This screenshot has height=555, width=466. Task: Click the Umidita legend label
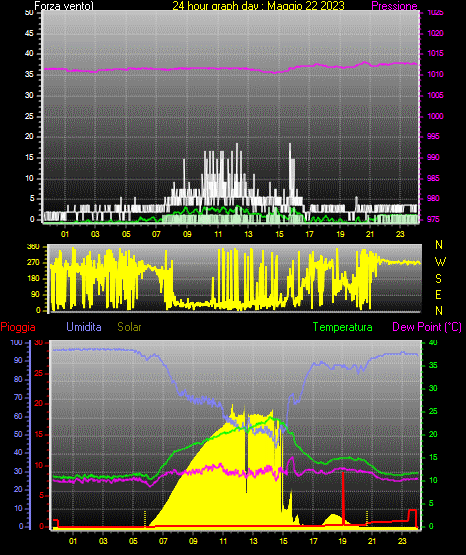84,327
